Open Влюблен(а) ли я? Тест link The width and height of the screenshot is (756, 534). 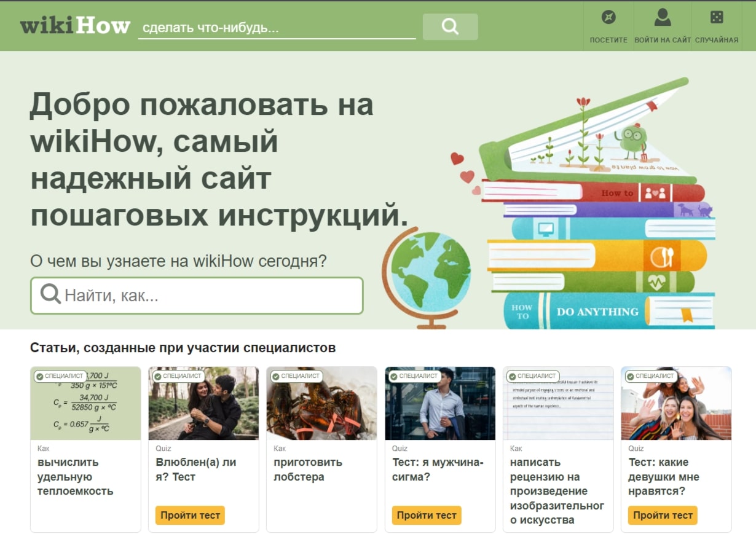[x=196, y=469]
